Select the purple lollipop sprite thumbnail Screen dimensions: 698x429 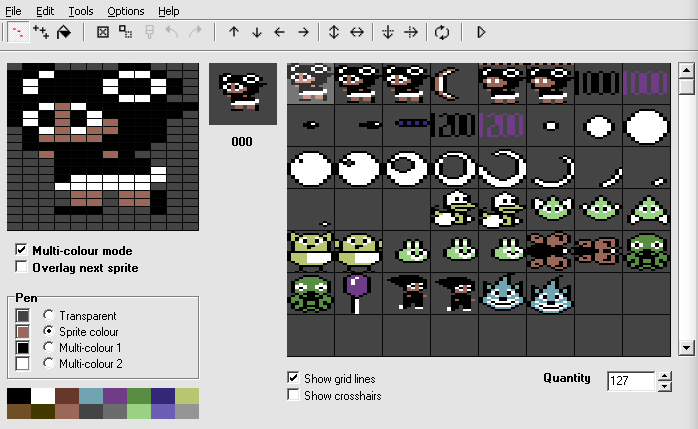(358, 294)
